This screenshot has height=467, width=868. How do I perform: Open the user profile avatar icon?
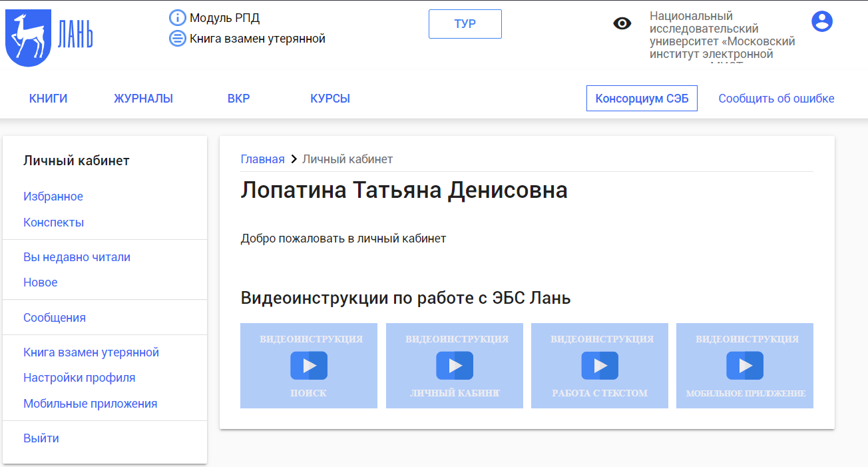(x=822, y=21)
